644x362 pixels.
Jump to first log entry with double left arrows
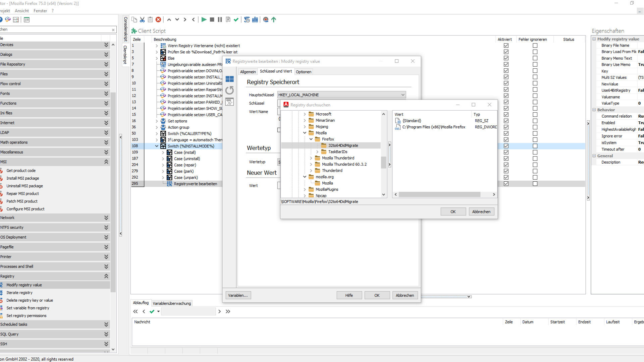pyautogui.click(x=136, y=312)
